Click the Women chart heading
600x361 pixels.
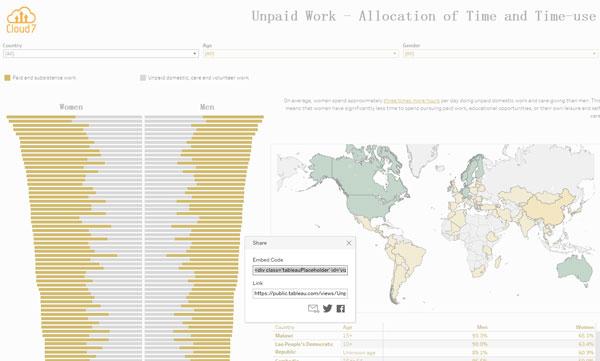coord(71,107)
